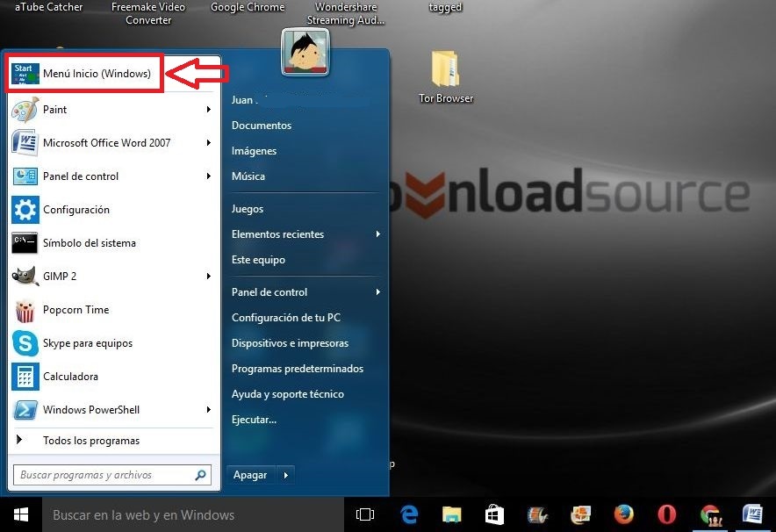
Task: Open Configuración de tu PC
Action: pos(286,318)
